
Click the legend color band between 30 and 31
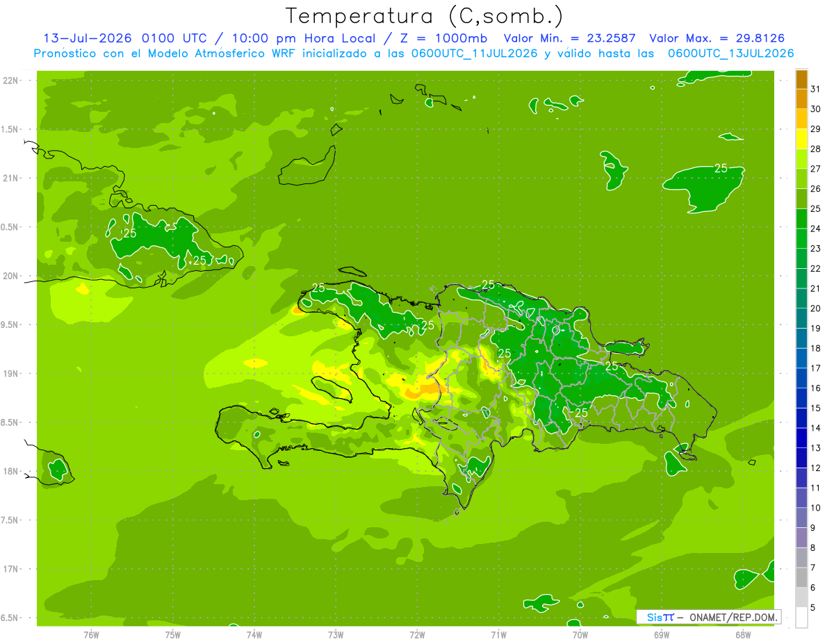pos(801,99)
